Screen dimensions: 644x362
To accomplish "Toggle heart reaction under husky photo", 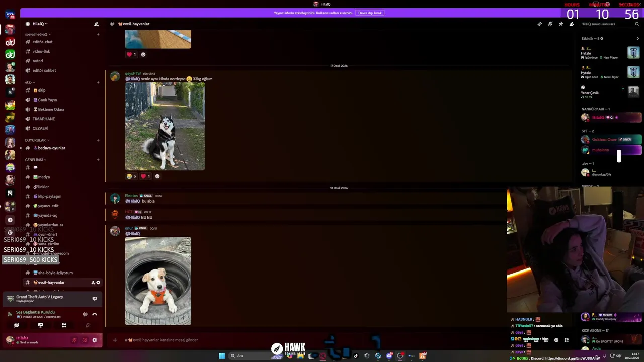I will [x=145, y=176].
